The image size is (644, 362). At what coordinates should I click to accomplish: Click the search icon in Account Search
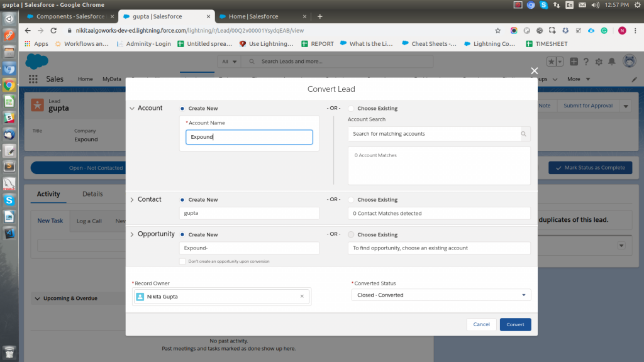point(523,134)
